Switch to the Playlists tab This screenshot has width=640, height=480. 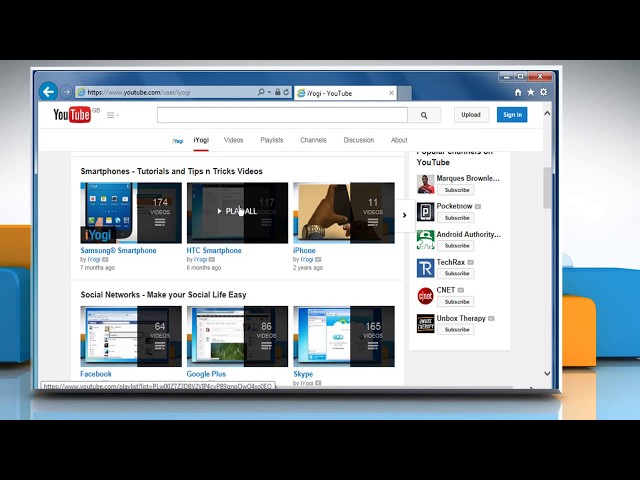click(272, 140)
